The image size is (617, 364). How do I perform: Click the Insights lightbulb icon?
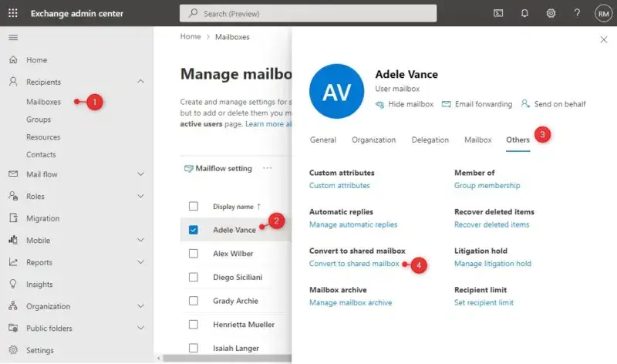[x=13, y=284]
